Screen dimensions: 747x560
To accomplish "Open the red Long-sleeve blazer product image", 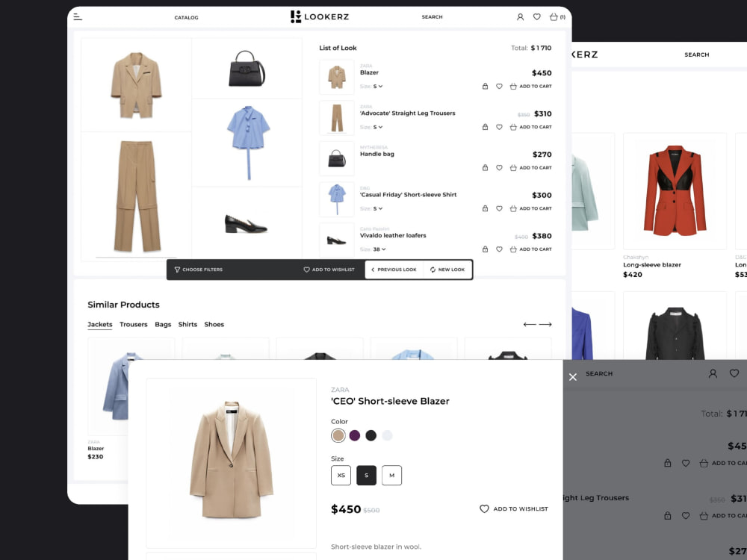I will click(675, 191).
